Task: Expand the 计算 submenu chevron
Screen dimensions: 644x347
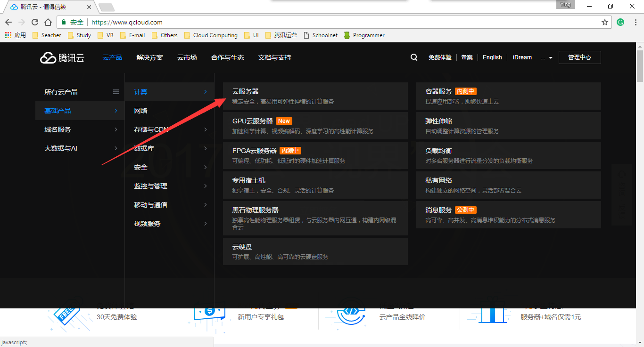Action: click(x=206, y=92)
